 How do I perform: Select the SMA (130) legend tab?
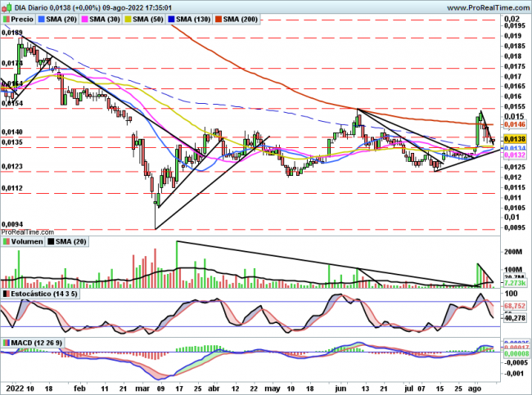coord(193,18)
